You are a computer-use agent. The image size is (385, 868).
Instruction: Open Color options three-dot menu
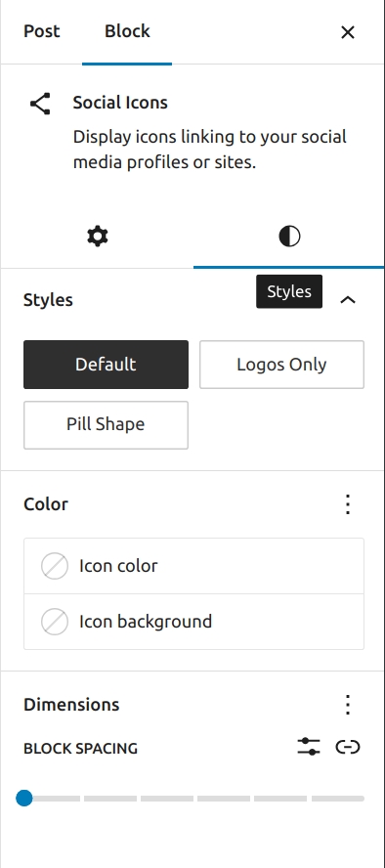point(348,504)
